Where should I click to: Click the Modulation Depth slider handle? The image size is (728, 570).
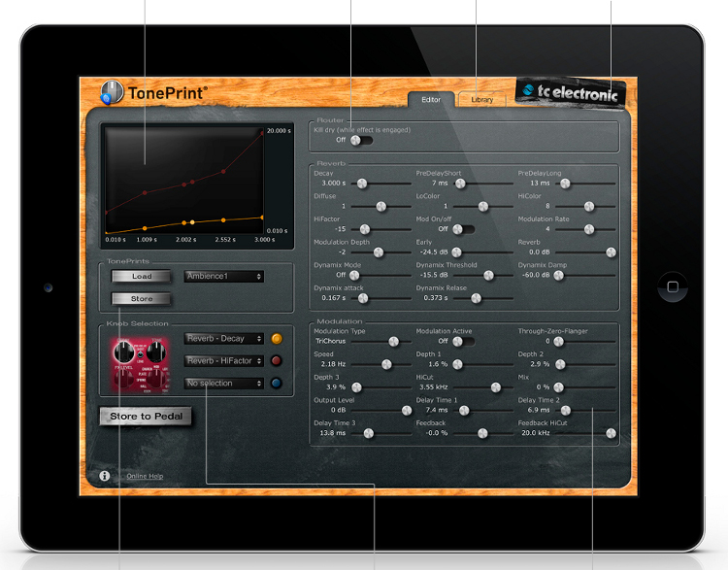pos(379,252)
